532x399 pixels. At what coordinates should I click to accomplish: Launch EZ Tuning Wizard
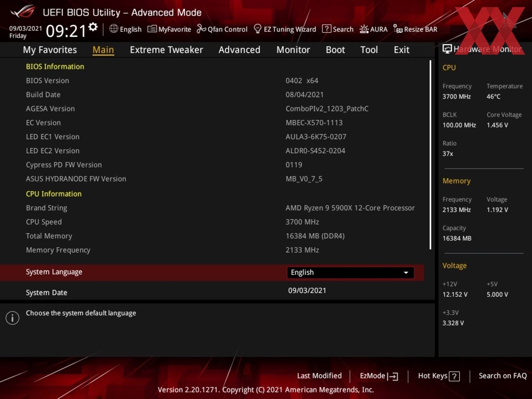tap(285, 29)
